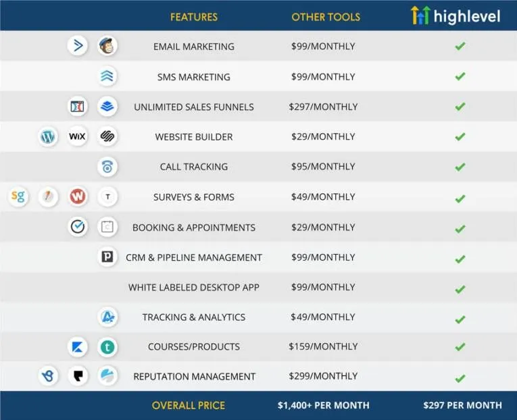Click the '$297 PER MONTH' HighLevel price
517x420 pixels.
[x=462, y=405]
